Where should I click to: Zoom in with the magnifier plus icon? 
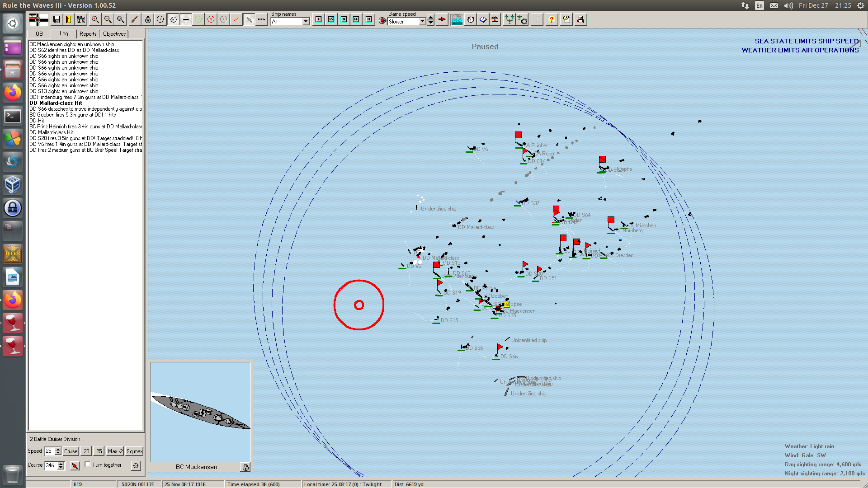tap(95, 19)
